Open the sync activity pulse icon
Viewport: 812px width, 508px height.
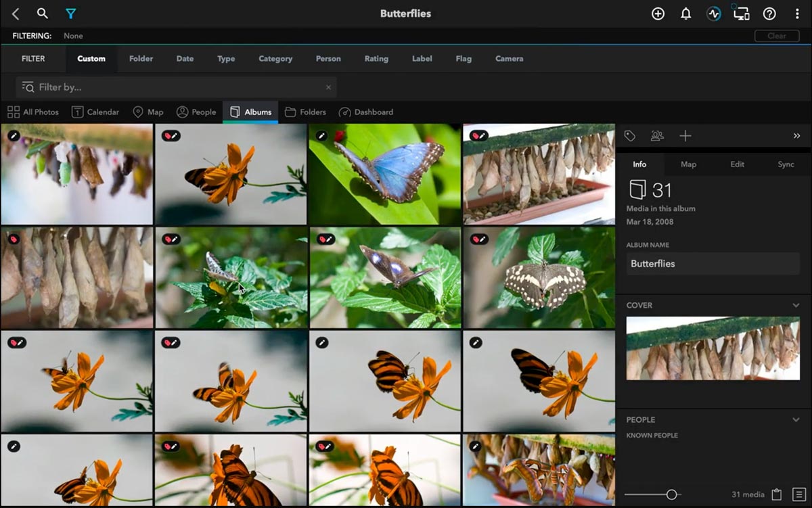click(713, 14)
